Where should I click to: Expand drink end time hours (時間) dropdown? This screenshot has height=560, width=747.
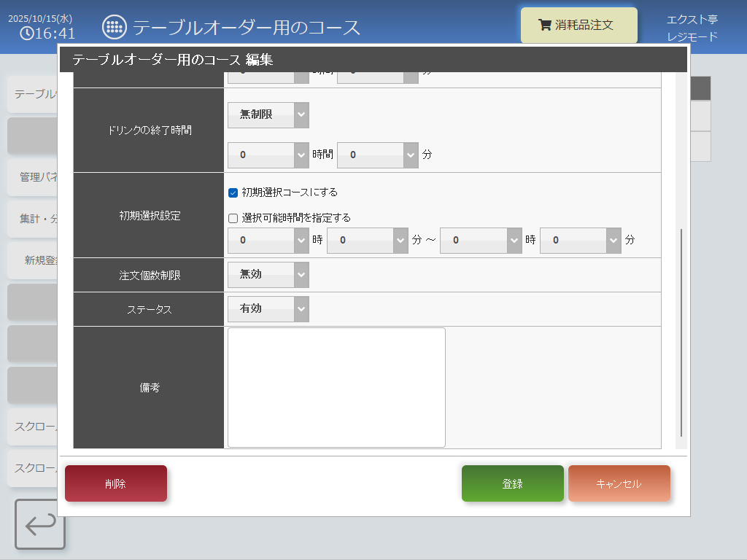click(268, 155)
